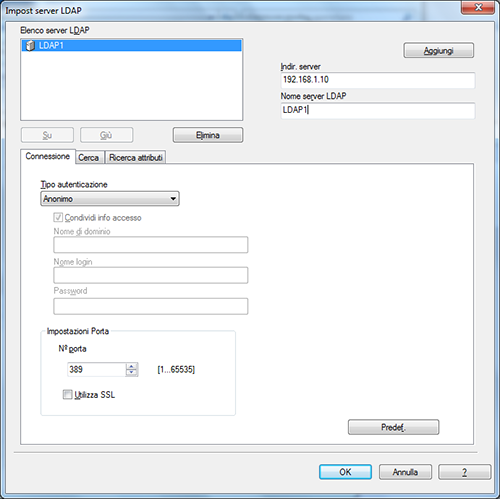Click the Nome server LDAP field
Viewport: 500px width, 499px height.
[378, 110]
